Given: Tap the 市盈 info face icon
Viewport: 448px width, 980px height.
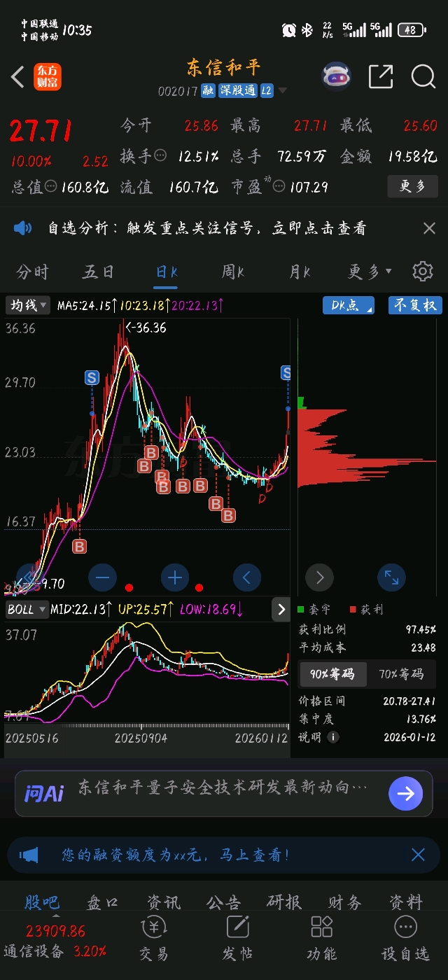Looking at the screenshot, I should (x=279, y=186).
